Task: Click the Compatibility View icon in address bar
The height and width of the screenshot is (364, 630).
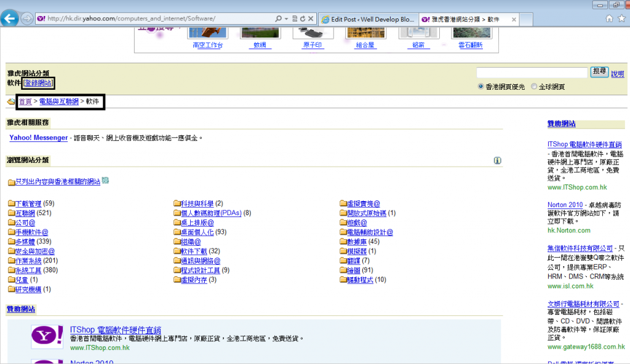Action: pyautogui.click(x=295, y=18)
